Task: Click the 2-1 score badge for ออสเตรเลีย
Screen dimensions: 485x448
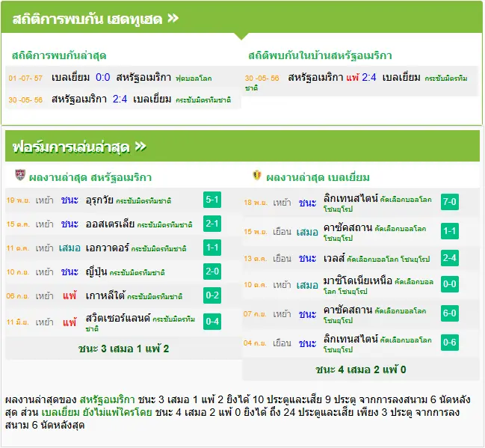Action: (212, 224)
